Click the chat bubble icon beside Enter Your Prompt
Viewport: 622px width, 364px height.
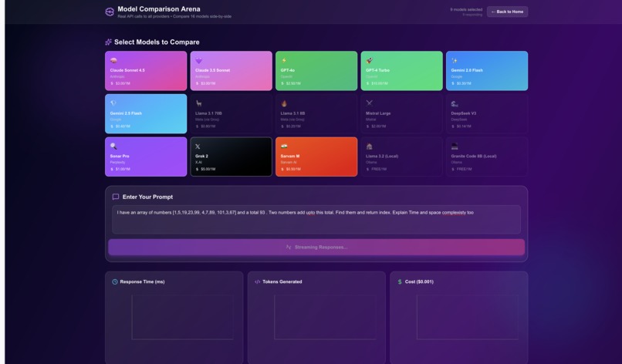tap(116, 197)
